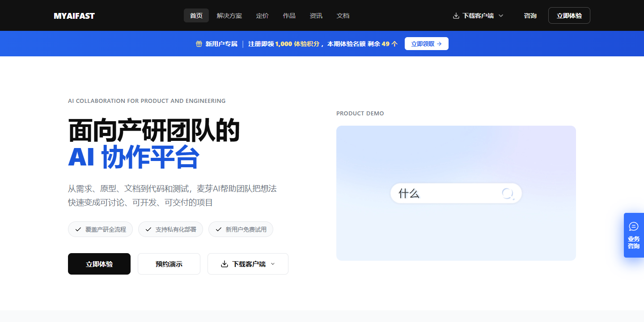Viewport: 644px width, 322px height.
Task: Click the 覆盖产研全流程 feature tag
Action: click(100, 229)
